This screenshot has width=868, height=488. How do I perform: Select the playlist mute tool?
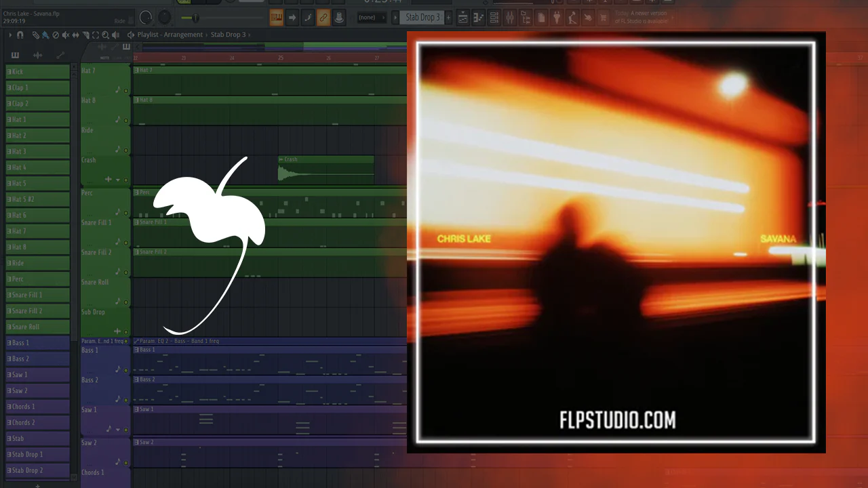pyautogui.click(x=66, y=35)
